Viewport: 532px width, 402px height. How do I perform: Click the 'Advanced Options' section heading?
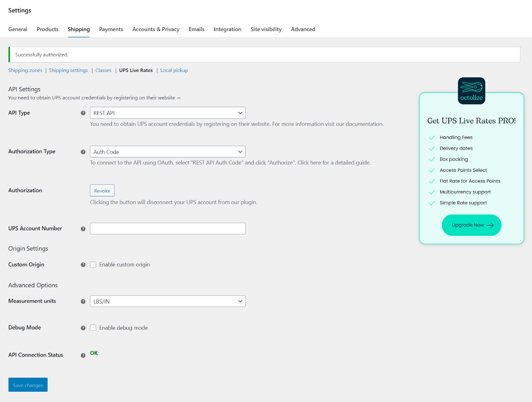[x=33, y=285]
